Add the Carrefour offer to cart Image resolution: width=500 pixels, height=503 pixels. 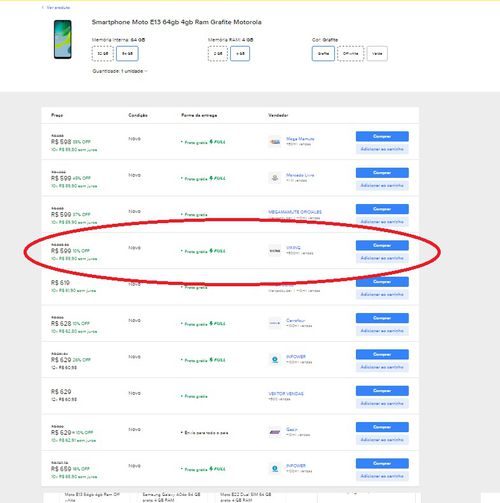pyautogui.click(x=382, y=331)
